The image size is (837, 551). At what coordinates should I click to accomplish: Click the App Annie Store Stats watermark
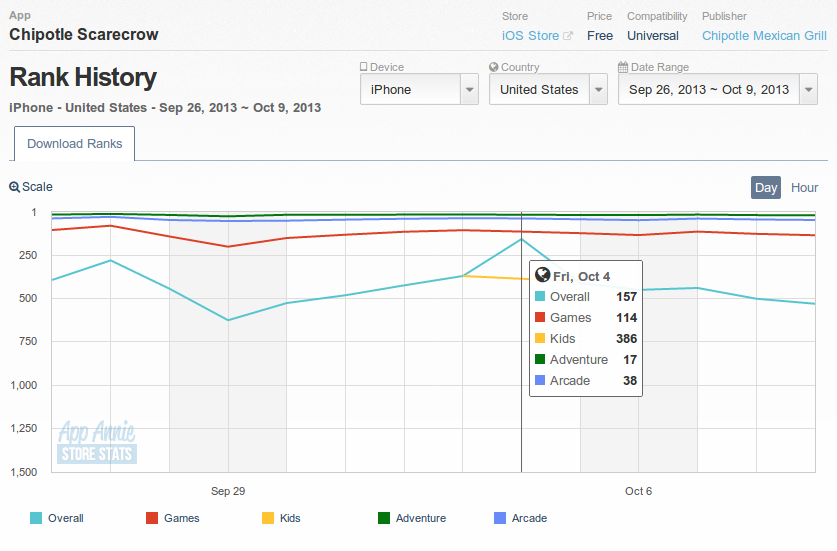(x=97, y=443)
